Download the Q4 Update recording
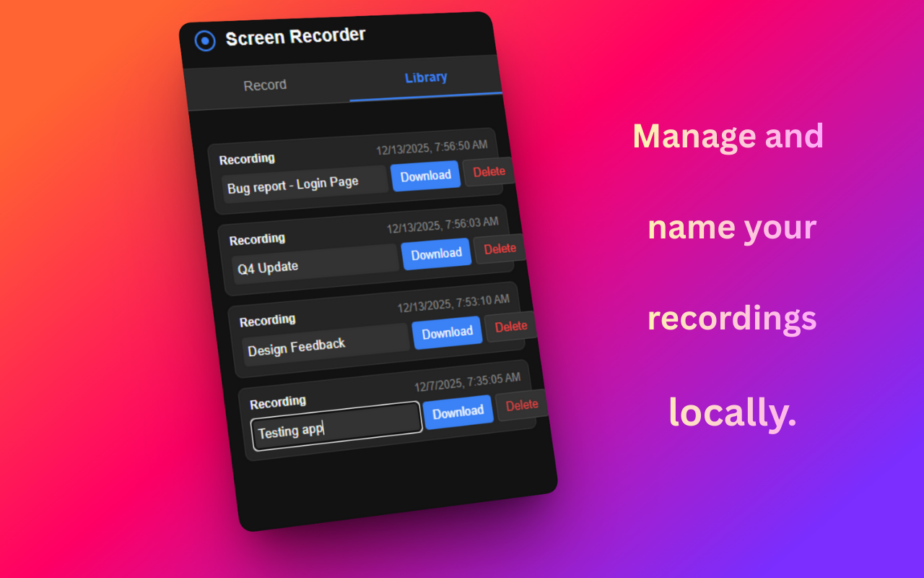The height and width of the screenshot is (578, 924). tap(436, 253)
